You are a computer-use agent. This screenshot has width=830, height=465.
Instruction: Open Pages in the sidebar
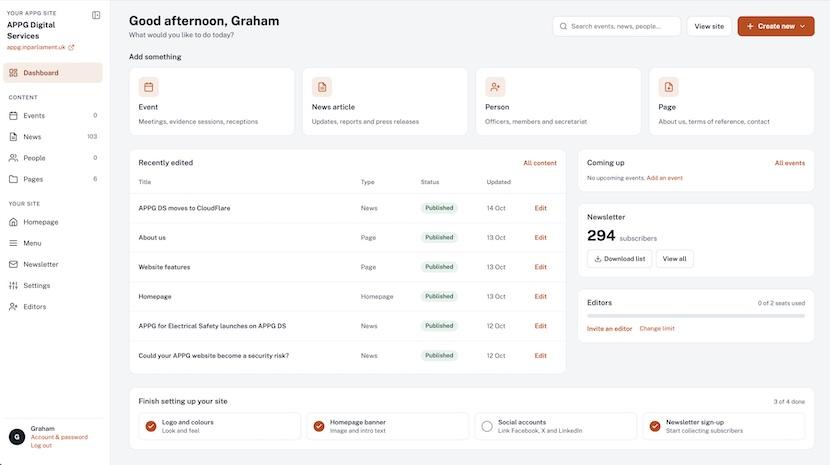tap(53, 179)
